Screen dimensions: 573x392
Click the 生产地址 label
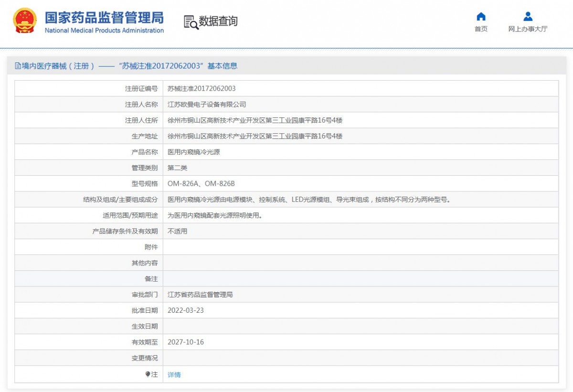pos(145,136)
